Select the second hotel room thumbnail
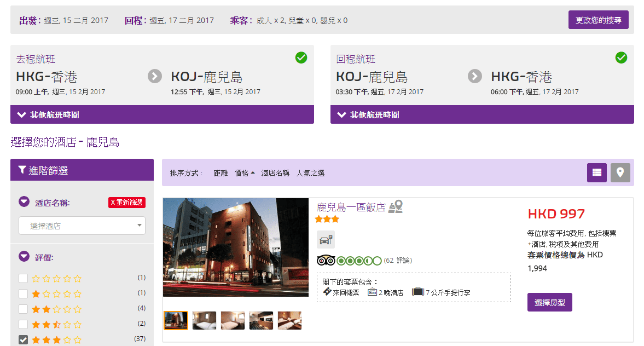 tap(204, 320)
